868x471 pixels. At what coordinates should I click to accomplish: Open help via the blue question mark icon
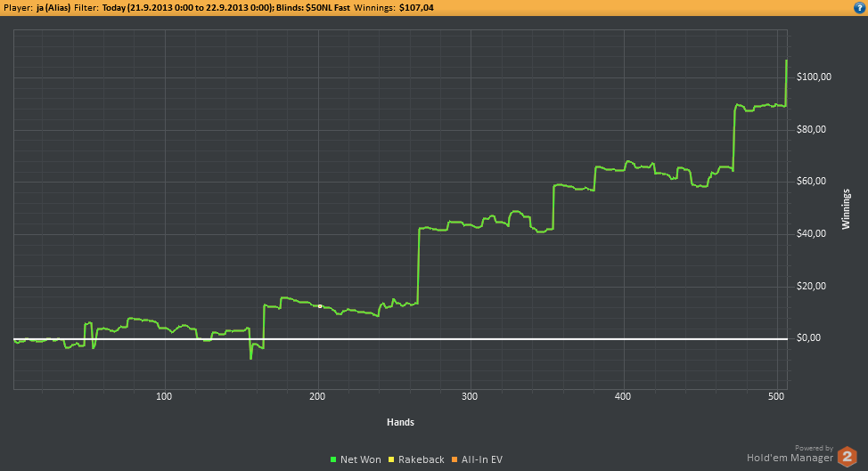click(x=858, y=7)
